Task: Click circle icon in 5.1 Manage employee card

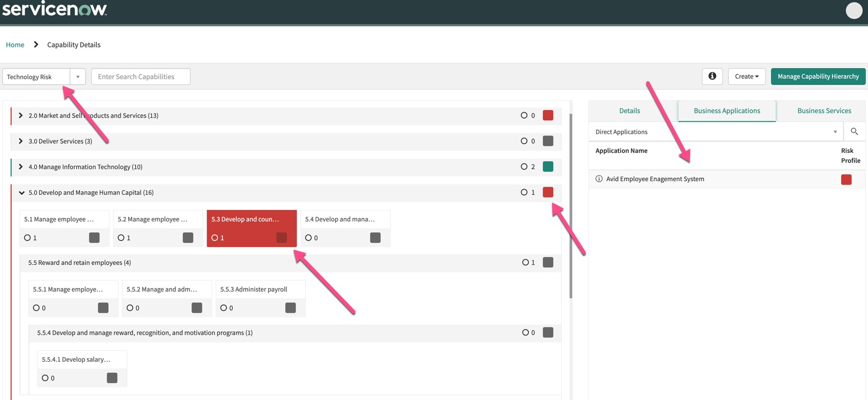Action: point(27,238)
